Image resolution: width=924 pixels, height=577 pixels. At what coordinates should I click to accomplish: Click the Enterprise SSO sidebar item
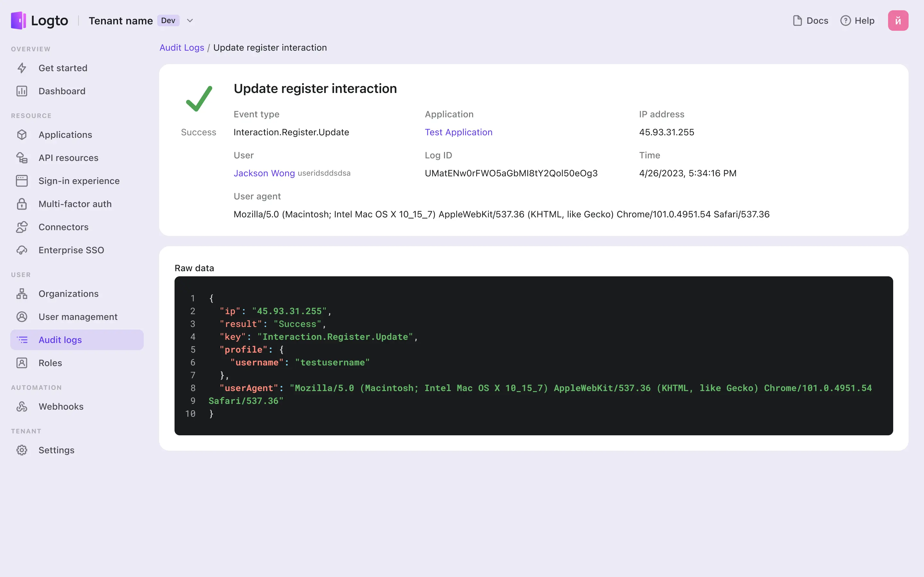coord(71,250)
